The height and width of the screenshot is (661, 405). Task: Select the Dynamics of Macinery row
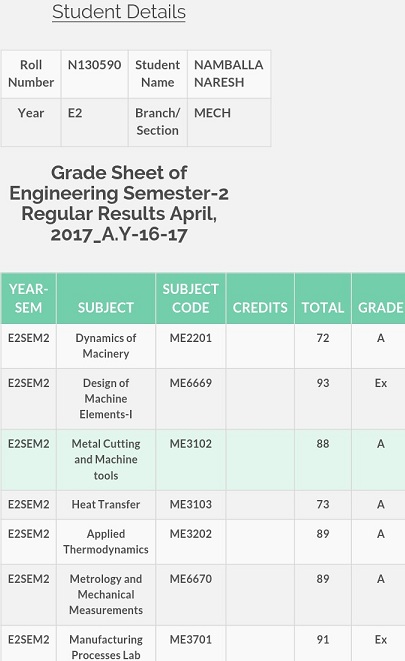point(203,346)
